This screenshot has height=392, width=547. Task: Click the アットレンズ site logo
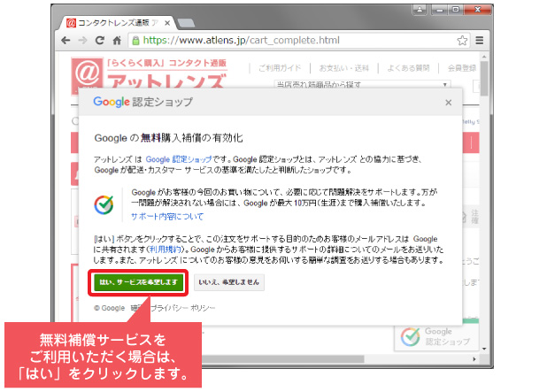click(x=150, y=75)
